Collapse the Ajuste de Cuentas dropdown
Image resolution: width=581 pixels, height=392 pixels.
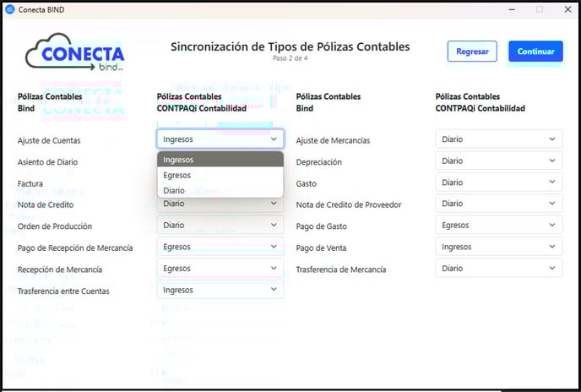[x=220, y=139]
